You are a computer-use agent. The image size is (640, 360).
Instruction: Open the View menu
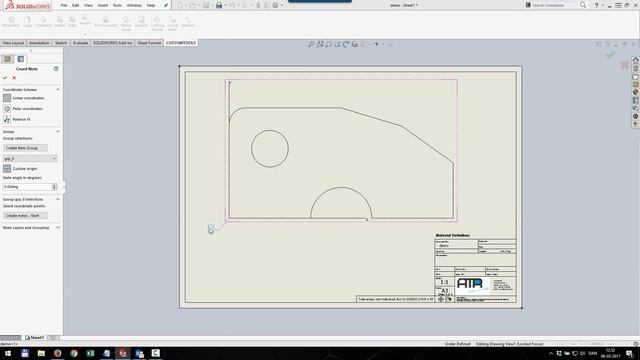88,6
